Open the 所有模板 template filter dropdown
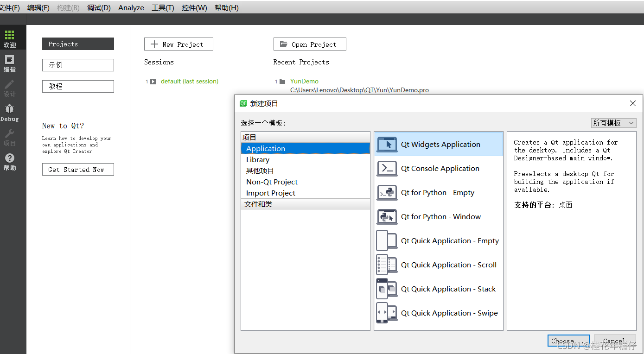The height and width of the screenshot is (354, 644). coord(614,123)
